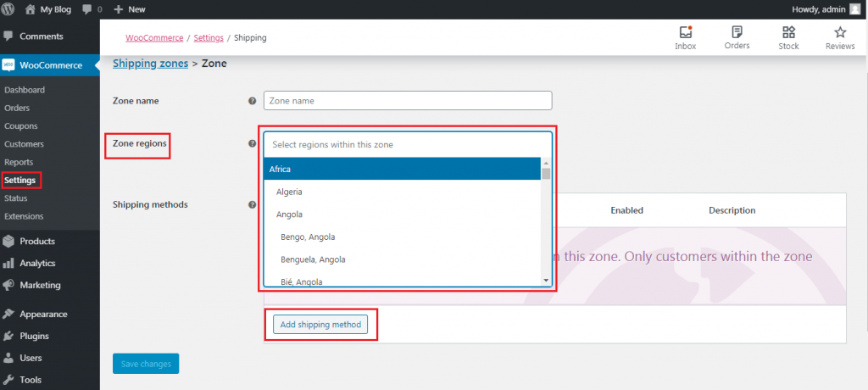
Task: Choose Bengo, Angola in the dropdown
Action: [x=403, y=237]
